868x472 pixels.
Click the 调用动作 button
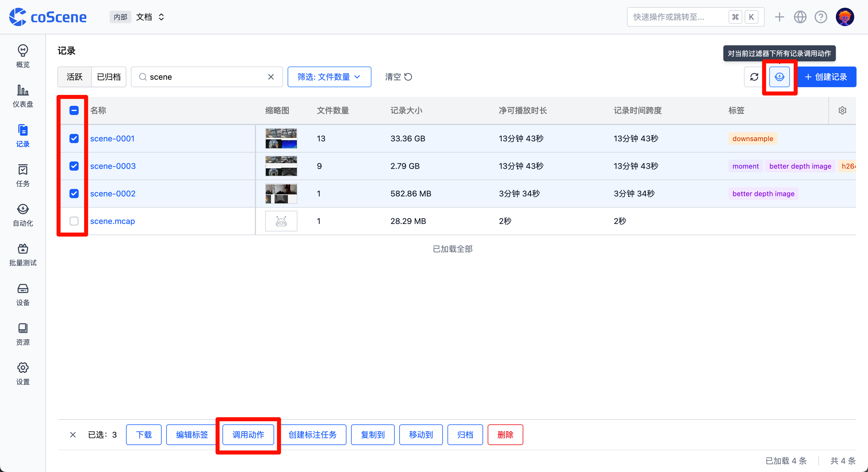point(248,435)
